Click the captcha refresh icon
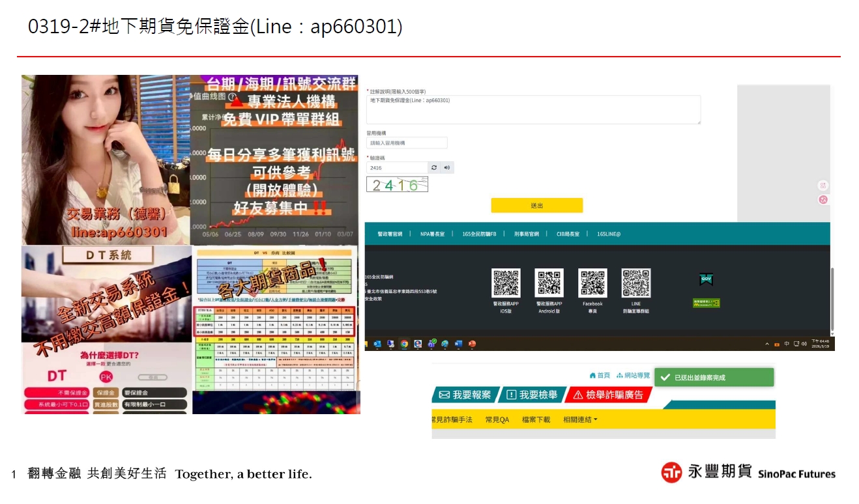 tap(434, 168)
